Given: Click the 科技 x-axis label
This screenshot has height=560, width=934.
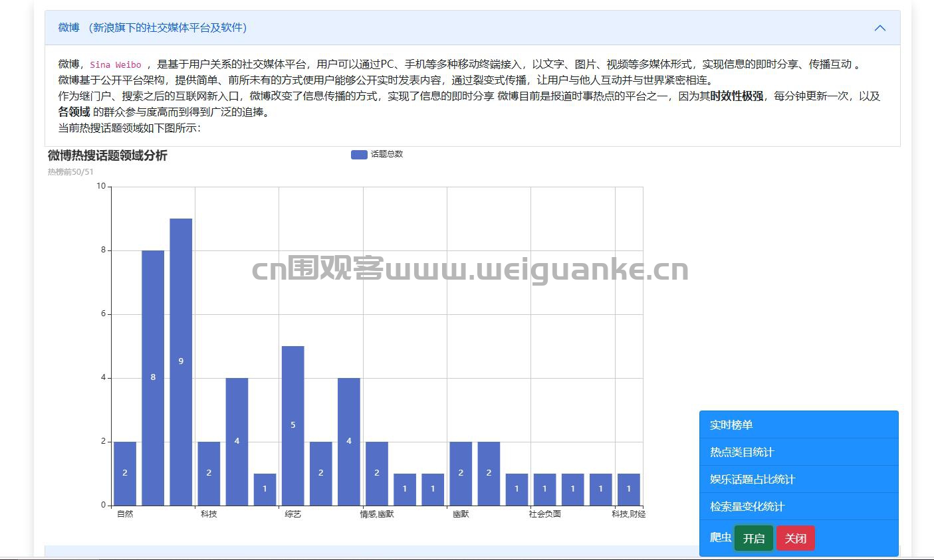Looking at the screenshot, I should pyautogui.click(x=209, y=514).
